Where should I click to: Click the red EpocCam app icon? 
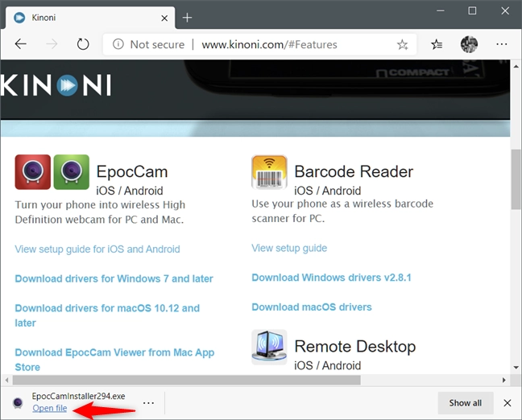32,172
